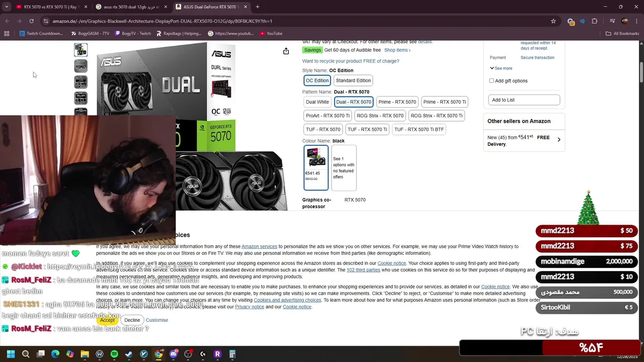Switch to Chrome in the taskbar
The height and width of the screenshot is (362, 644).
click(158, 354)
